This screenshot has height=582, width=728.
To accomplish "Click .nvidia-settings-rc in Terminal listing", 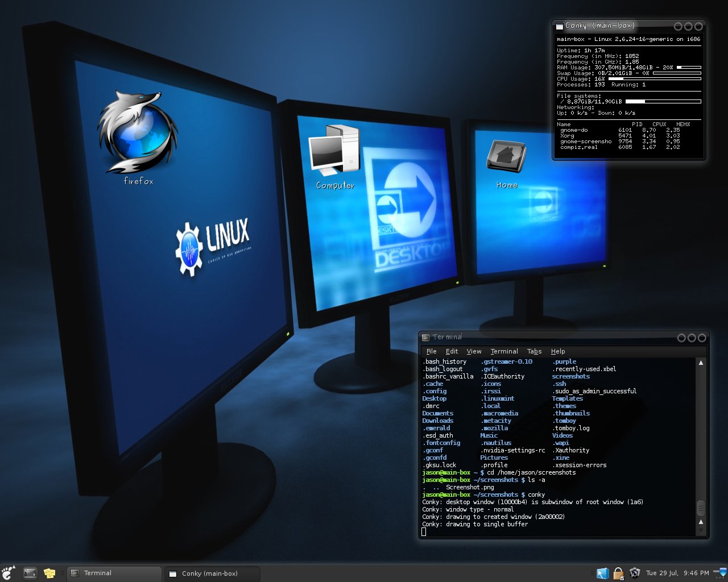I will click(512, 450).
